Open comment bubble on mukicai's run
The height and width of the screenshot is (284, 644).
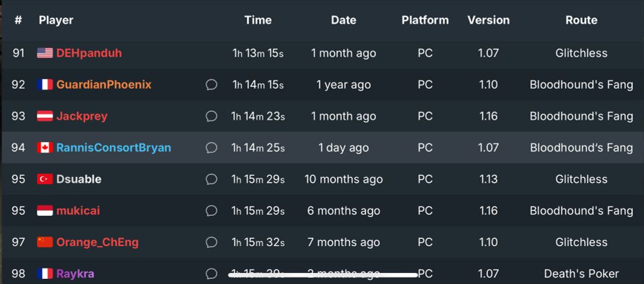coord(211,211)
